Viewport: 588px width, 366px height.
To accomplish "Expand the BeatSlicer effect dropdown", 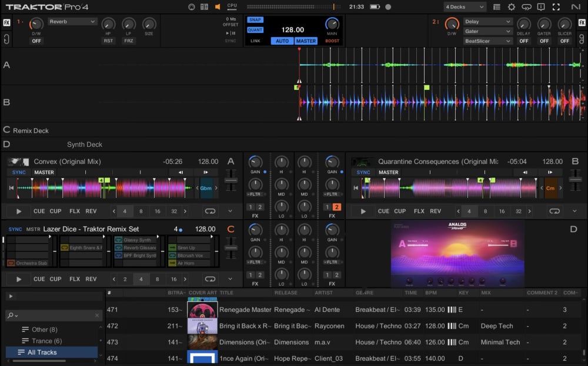I will point(487,41).
